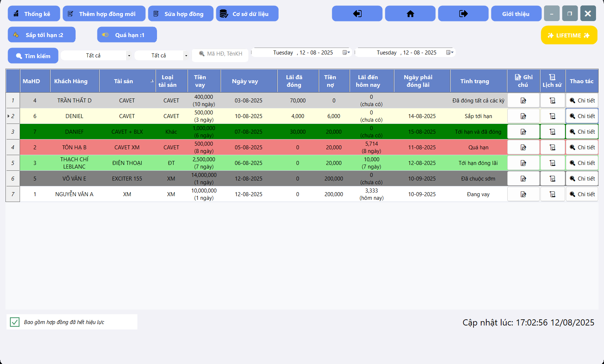
Task: Open the Thống kê statistics view
Action: [34, 14]
